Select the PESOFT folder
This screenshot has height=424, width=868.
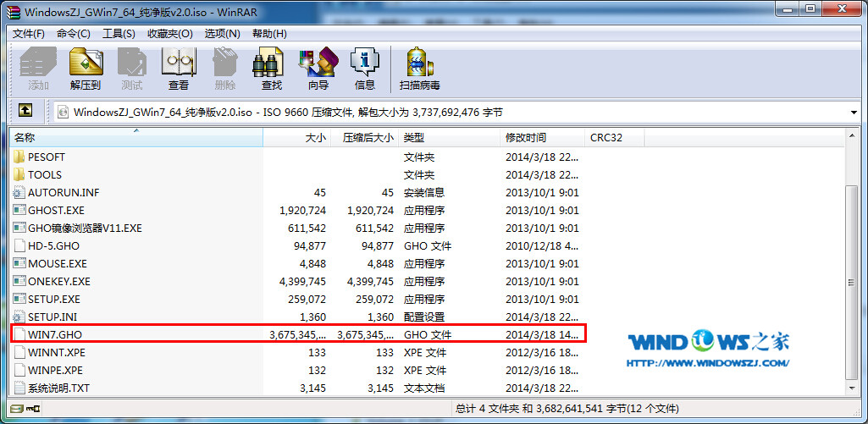coord(47,157)
